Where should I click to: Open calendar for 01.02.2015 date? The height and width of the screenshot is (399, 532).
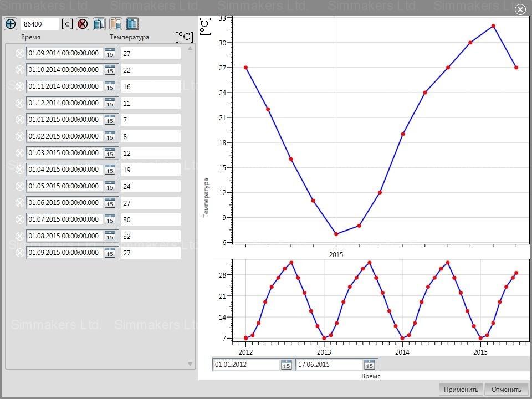[110, 136]
